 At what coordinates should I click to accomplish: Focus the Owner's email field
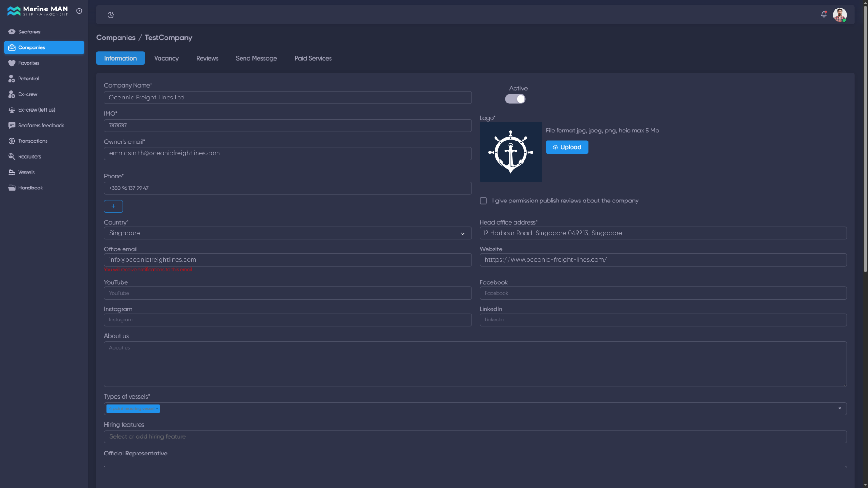point(288,153)
